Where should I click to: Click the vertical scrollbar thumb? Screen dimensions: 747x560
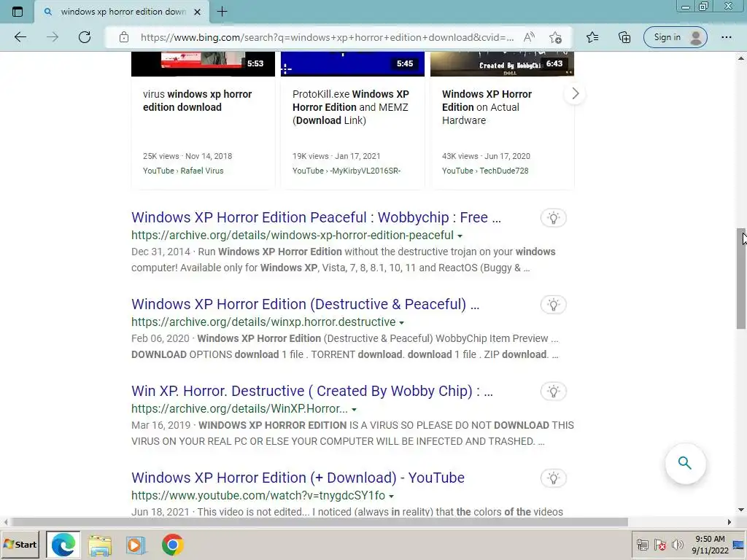741,279
